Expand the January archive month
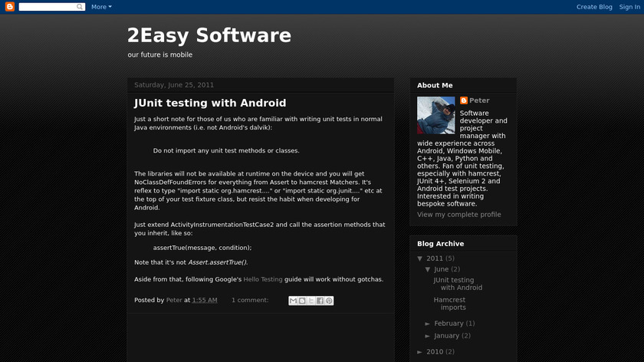Viewport: 644px width, 362px height. (x=428, y=335)
